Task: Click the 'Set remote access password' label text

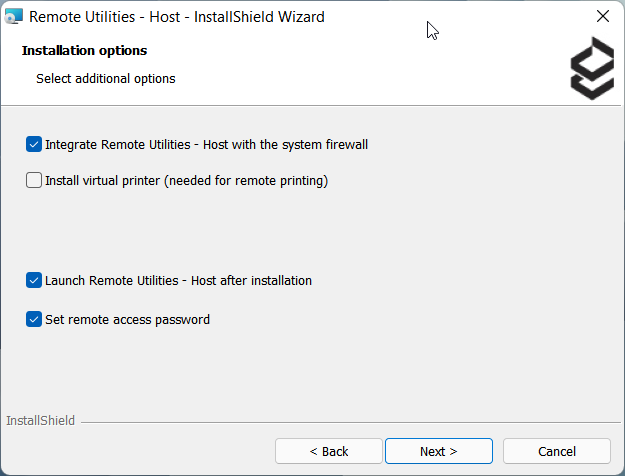Action: point(127,320)
